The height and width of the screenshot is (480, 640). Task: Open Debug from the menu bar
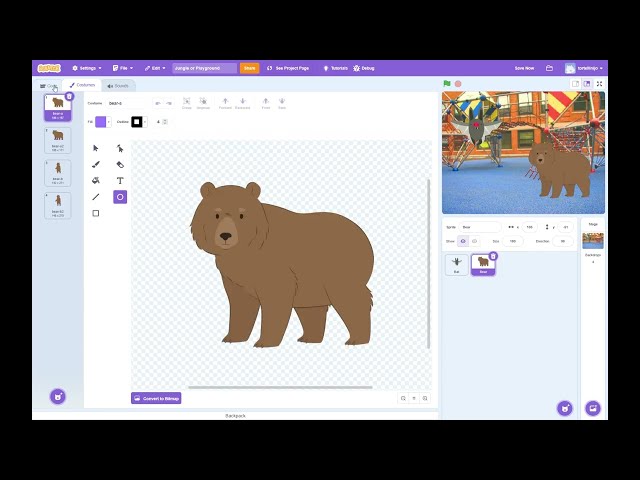click(364, 68)
